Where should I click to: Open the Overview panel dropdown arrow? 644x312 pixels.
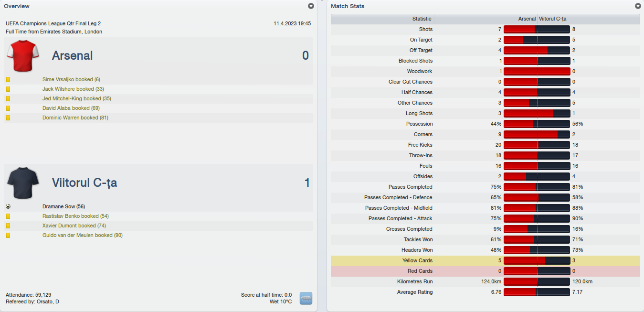coord(311,6)
